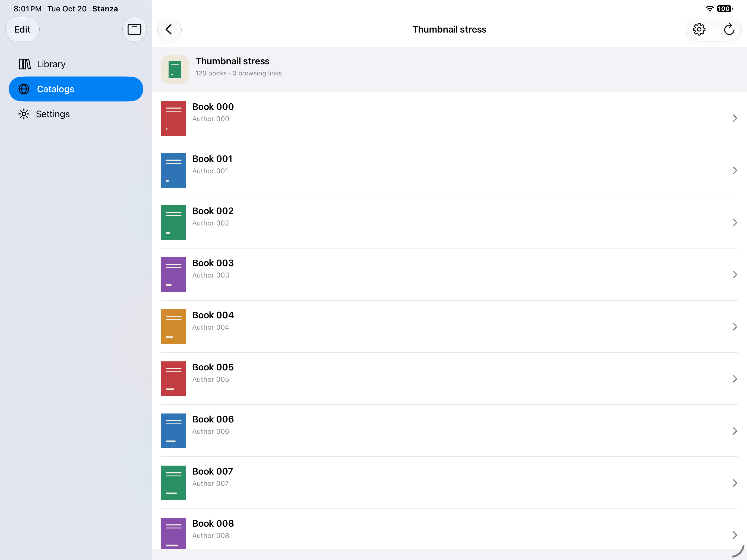
Task: Expand Book 006 row chevron
Action: coord(735,431)
